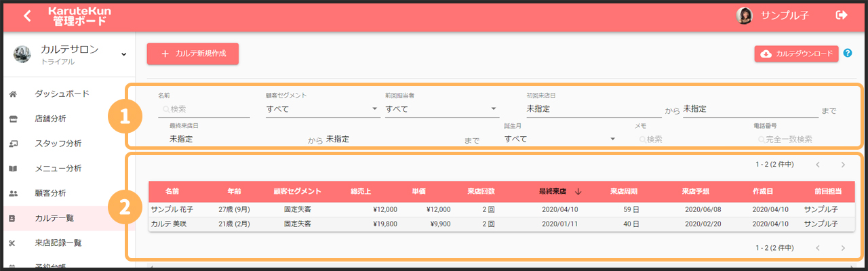Sort table by 作成日 column
The width and height of the screenshot is (868, 271).
pos(763,191)
